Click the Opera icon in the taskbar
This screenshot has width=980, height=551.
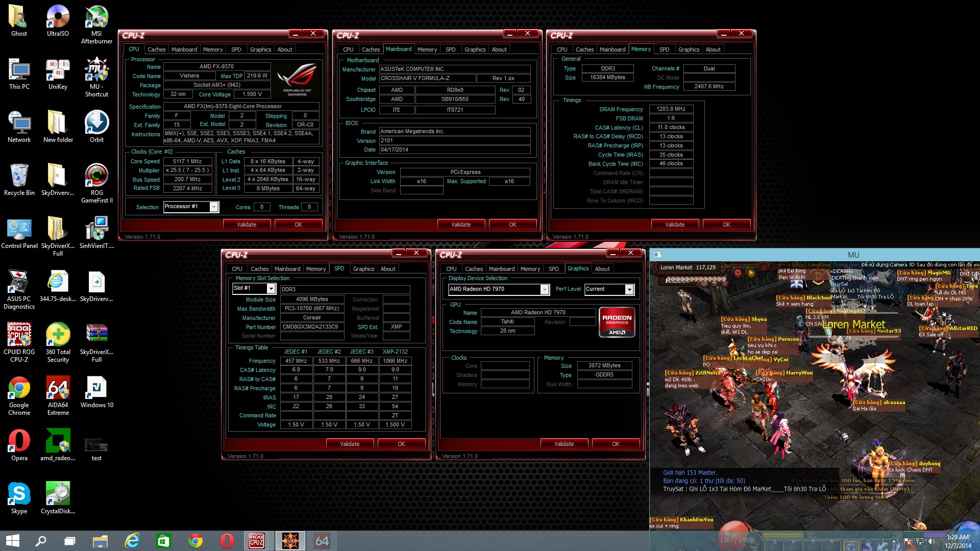[x=227, y=541]
